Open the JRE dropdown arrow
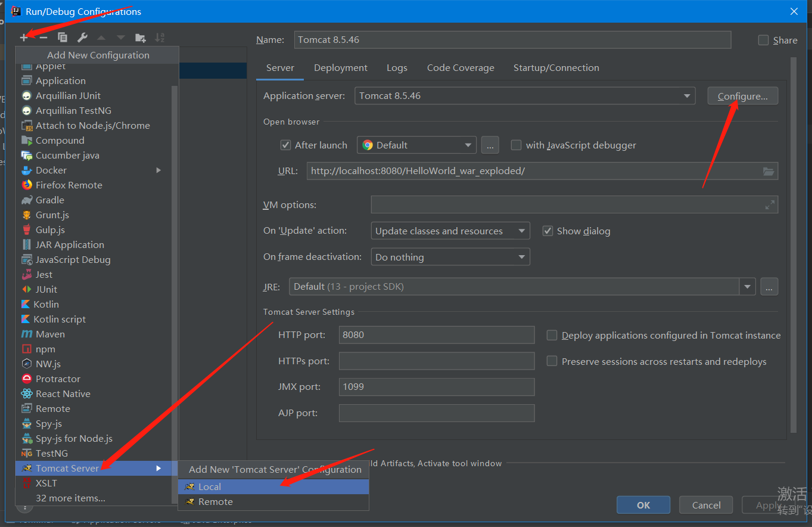This screenshot has height=527, width=812. coord(748,287)
